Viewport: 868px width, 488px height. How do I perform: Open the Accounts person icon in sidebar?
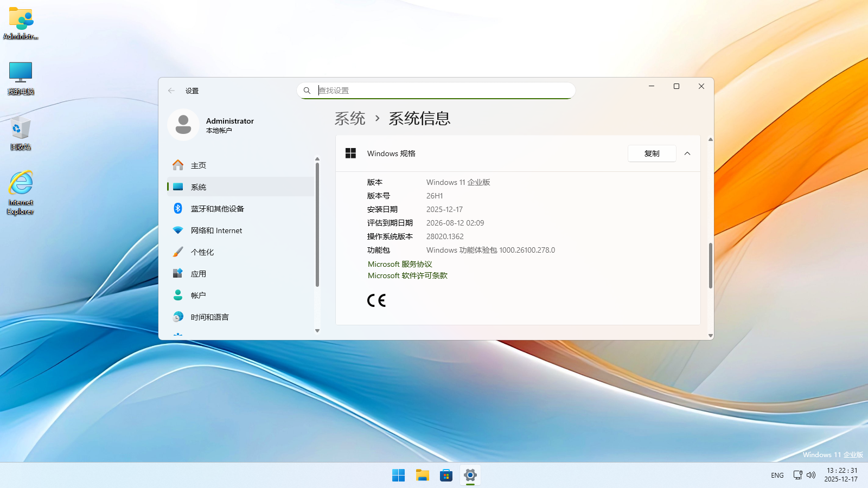178,295
